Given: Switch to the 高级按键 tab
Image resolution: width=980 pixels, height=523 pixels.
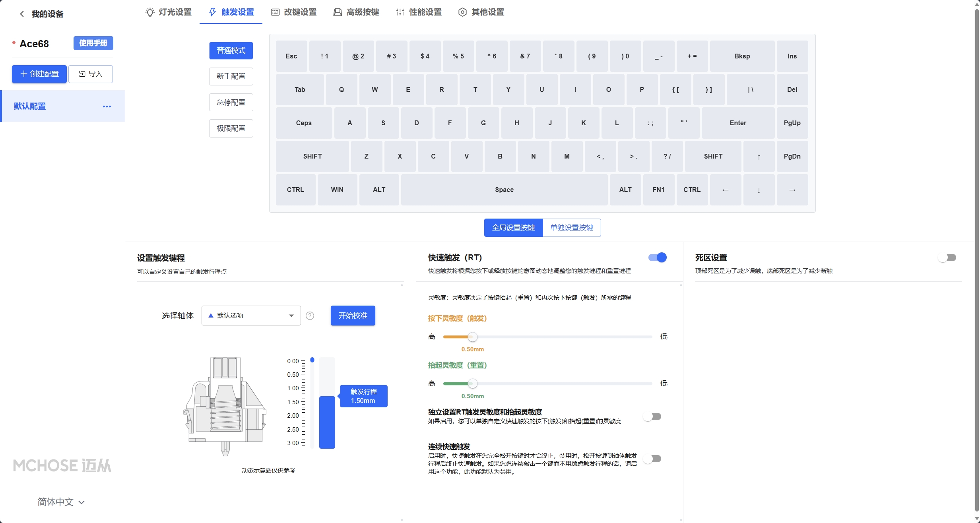Looking at the screenshot, I should click(356, 12).
